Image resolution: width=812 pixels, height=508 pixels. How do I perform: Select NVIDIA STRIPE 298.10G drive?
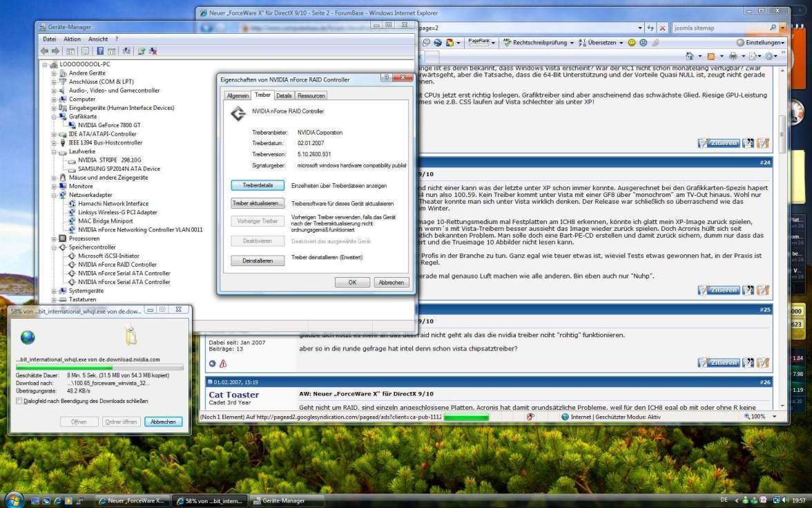click(109, 160)
